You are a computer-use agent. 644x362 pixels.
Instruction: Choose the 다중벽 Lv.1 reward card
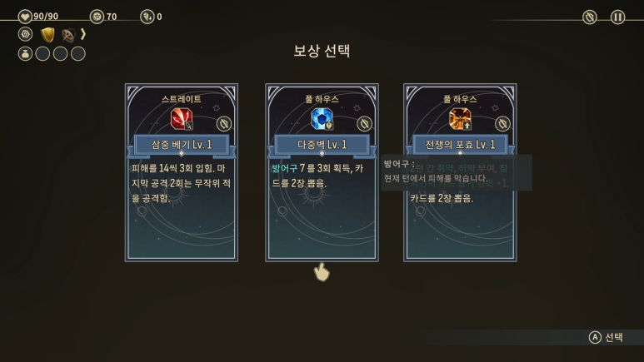pos(322,173)
